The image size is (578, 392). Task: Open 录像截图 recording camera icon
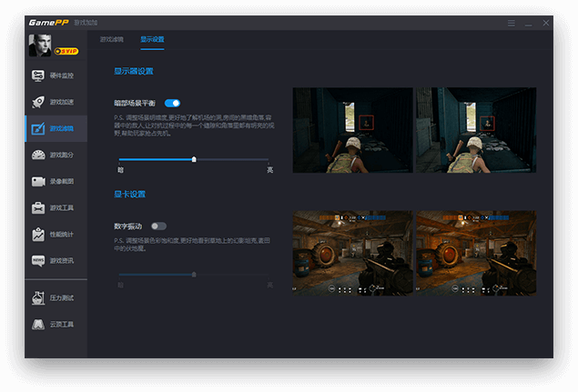(x=56, y=181)
